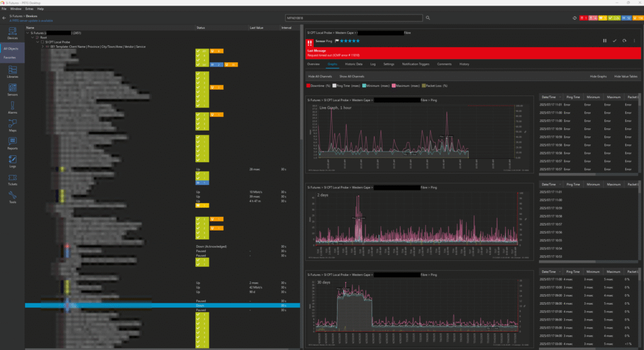Pause the Ping sensor
Image resolution: width=644 pixels, height=350 pixels.
[x=605, y=40]
